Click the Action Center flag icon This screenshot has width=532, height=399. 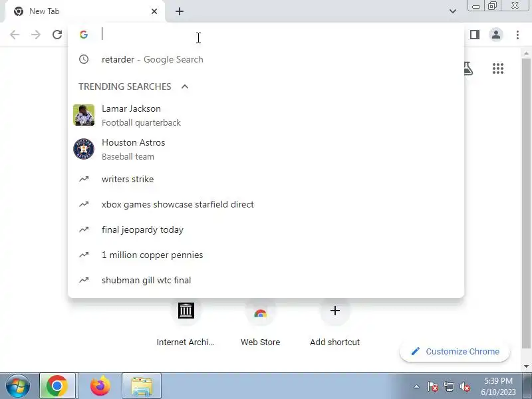pyautogui.click(x=433, y=386)
